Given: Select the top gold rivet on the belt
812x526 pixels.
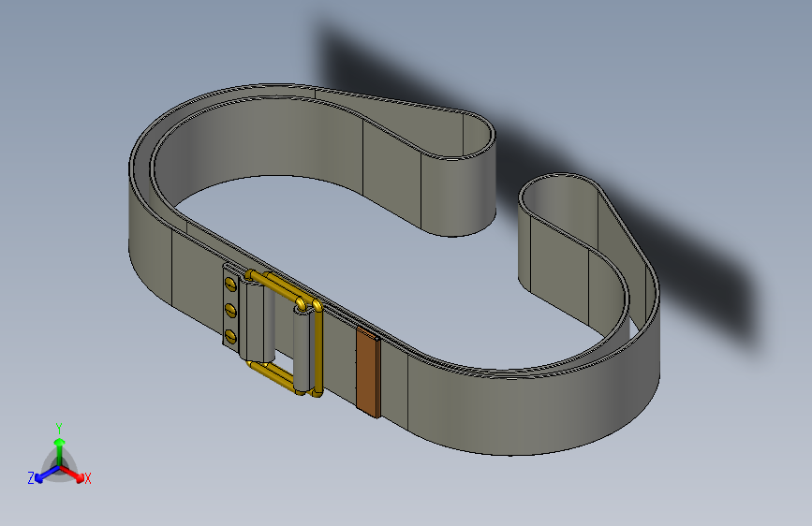Looking at the screenshot, I should [230, 283].
